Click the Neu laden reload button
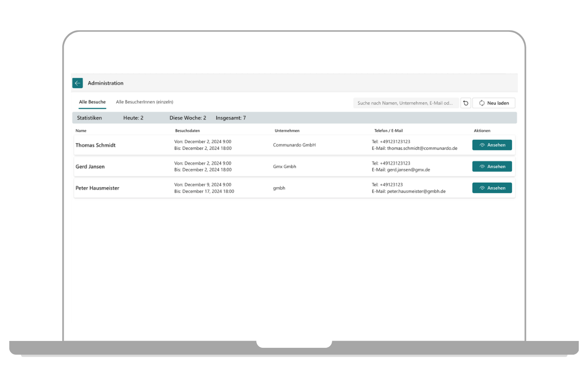Screen dimensions: 588x387 pos(494,103)
